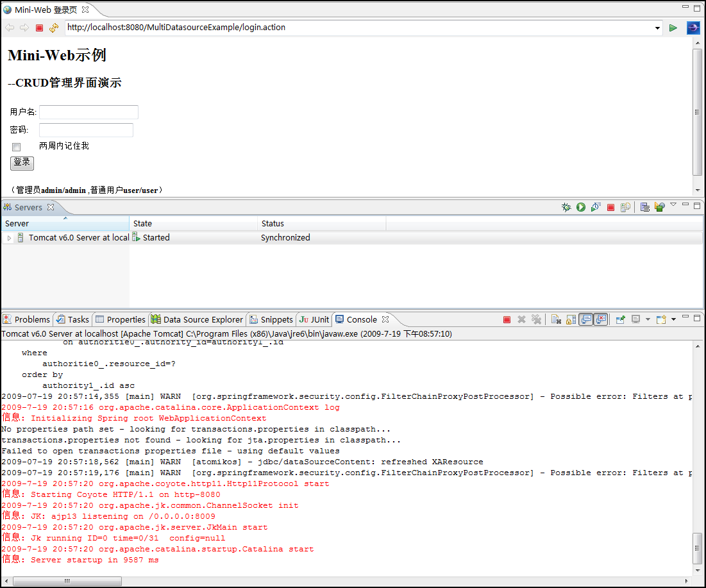Minimize the Console view panel
The width and height of the screenshot is (706, 588).
pyautogui.click(x=685, y=317)
